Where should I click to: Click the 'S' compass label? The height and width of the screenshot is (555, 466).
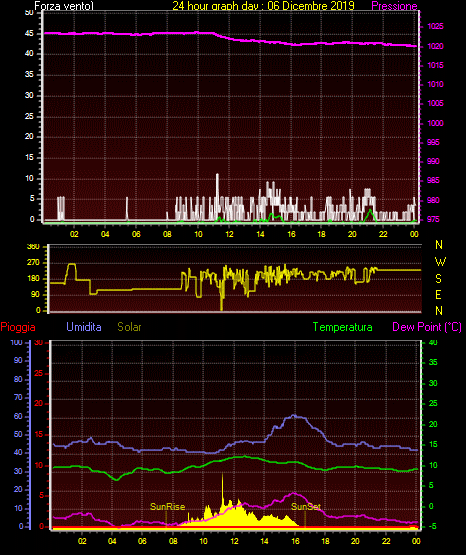coord(438,279)
